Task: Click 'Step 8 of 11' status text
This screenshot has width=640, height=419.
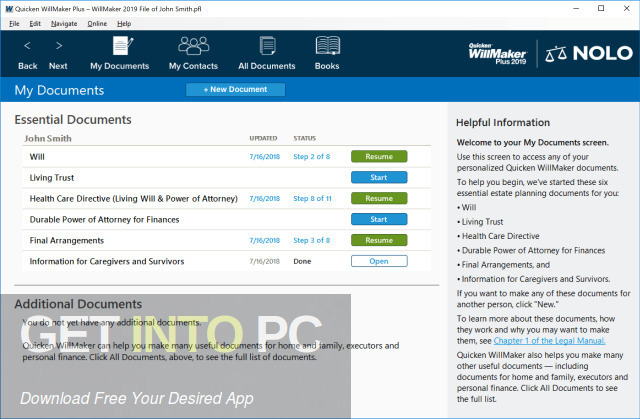Action: click(313, 198)
